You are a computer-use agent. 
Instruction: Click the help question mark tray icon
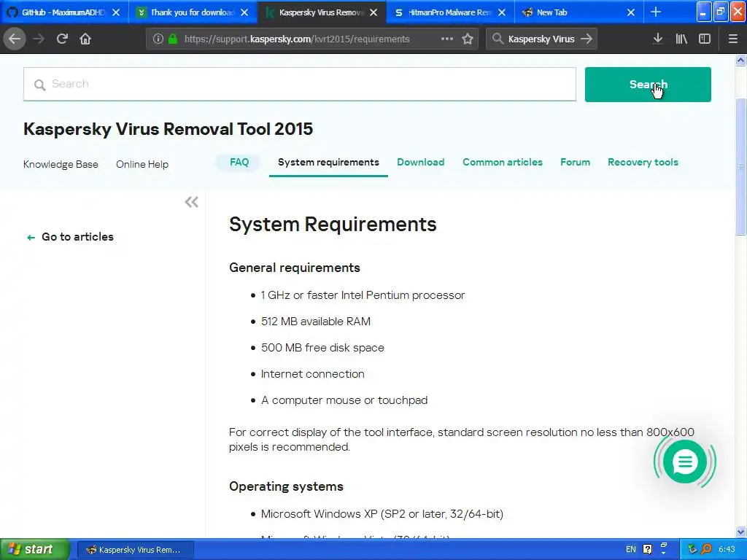[648, 549]
